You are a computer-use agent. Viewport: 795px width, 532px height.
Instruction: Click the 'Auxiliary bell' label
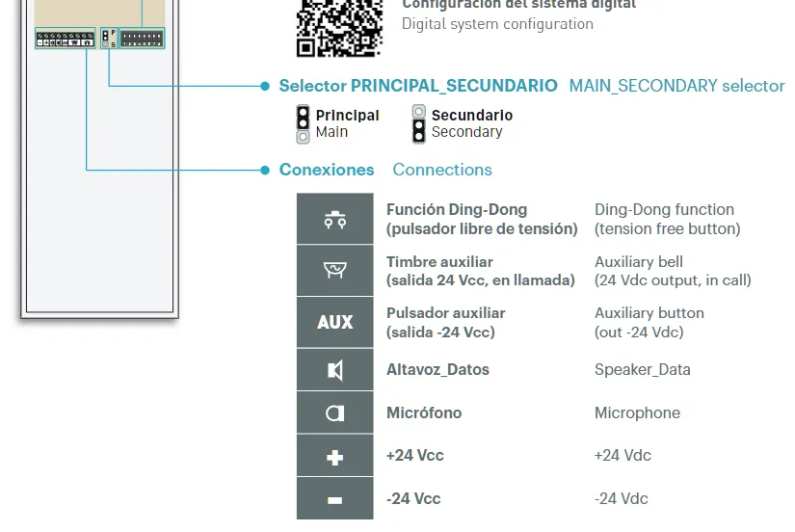click(639, 262)
